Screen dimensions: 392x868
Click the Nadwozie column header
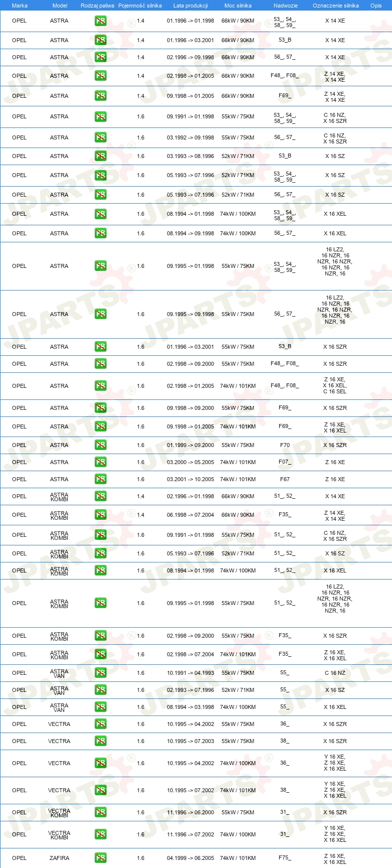tap(286, 6)
